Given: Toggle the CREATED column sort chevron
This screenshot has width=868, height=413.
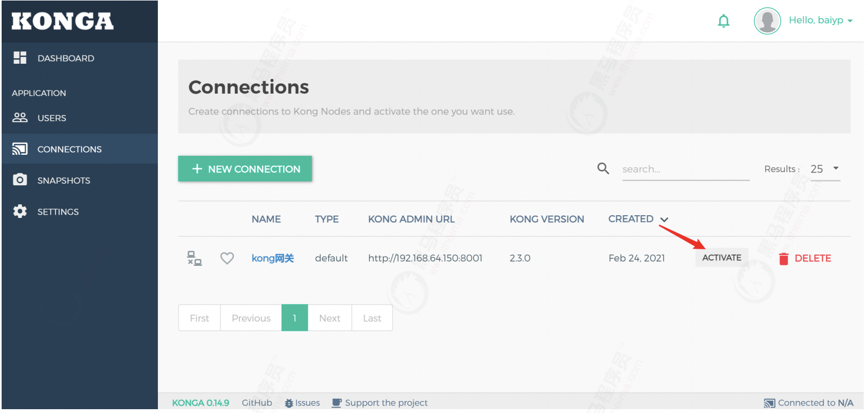Looking at the screenshot, I should (664, 220).
